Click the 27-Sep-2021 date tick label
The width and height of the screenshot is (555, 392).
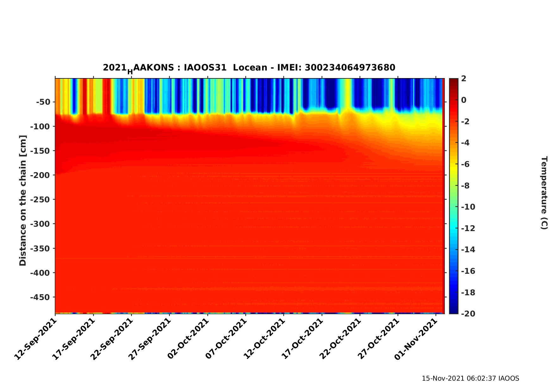(x=150, y=339)
